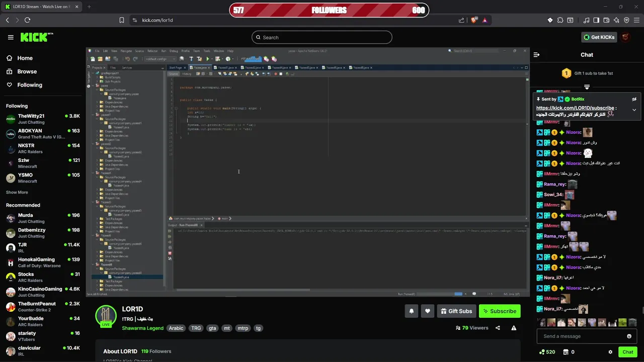644x362 pixels.
Task: Open Browse in the sidebar
Action: coord(21,71)
